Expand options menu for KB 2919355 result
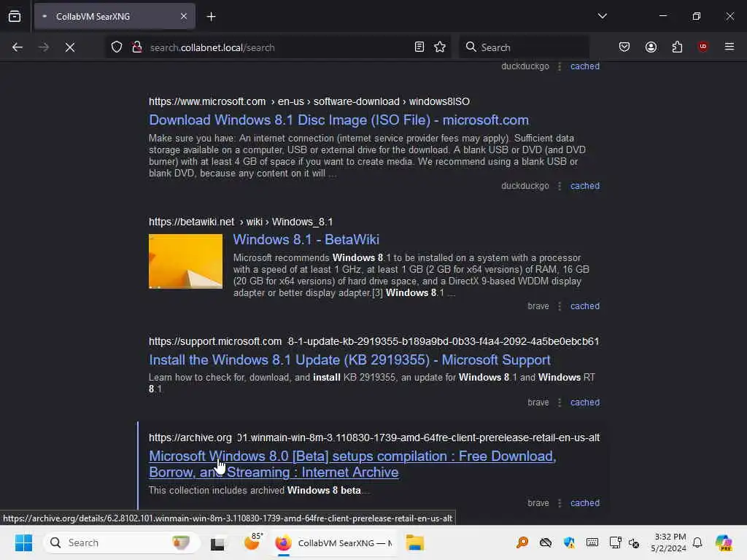This screenshot has width=747, height=560. (560, 402)
